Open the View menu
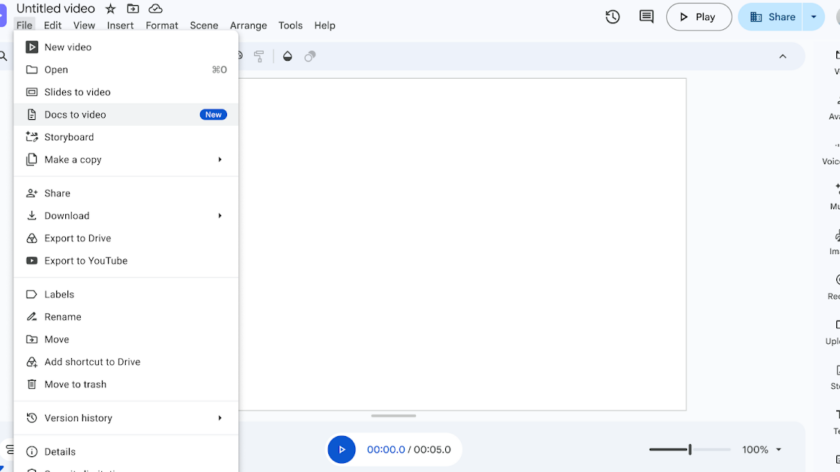The image size is (840, 472). [x=84, y=25]
